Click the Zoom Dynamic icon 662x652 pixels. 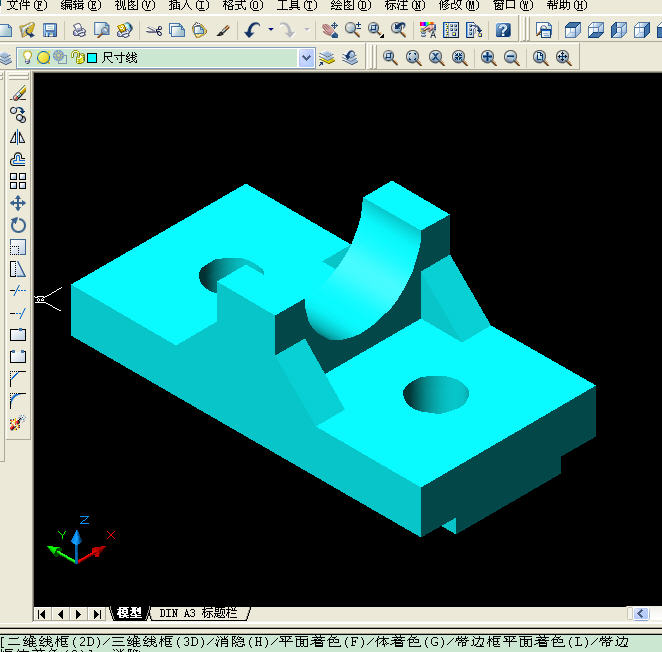tap(413, 58)
